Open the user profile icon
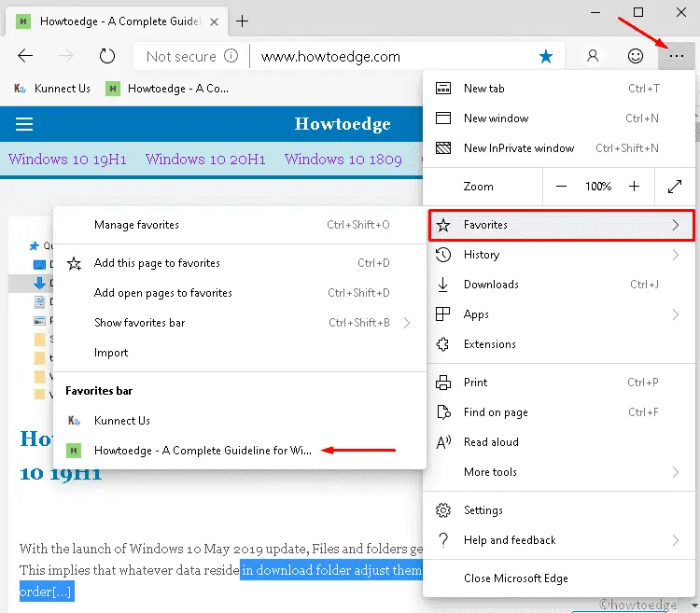The height and width of the screenshot is (613, 700). pos(593,56)
